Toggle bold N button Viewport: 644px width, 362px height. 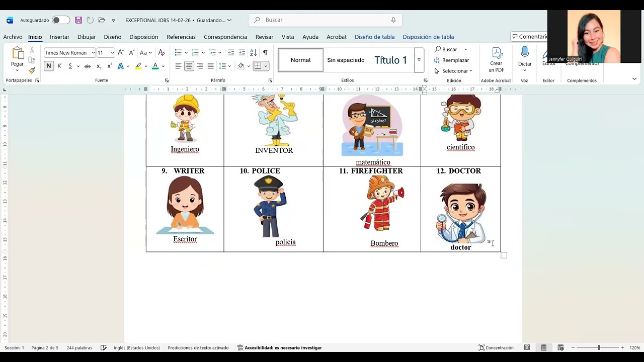coord(49,66)
